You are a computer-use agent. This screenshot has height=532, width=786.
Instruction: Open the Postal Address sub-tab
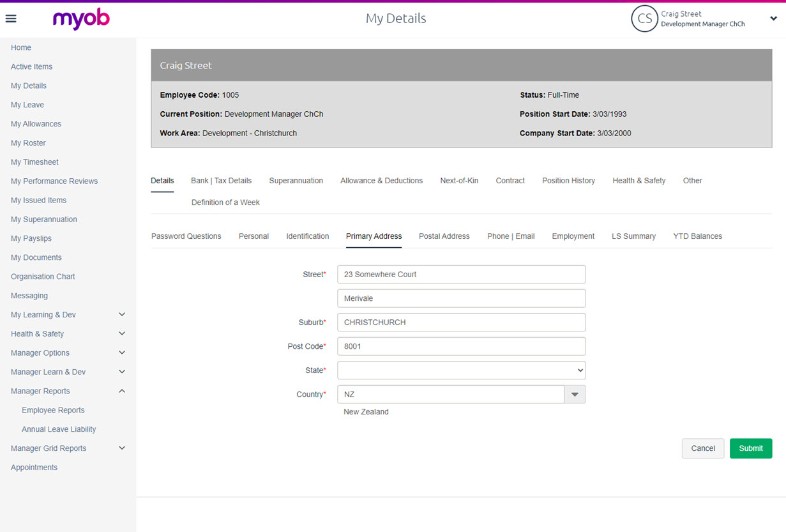click(x=444, y=236)
